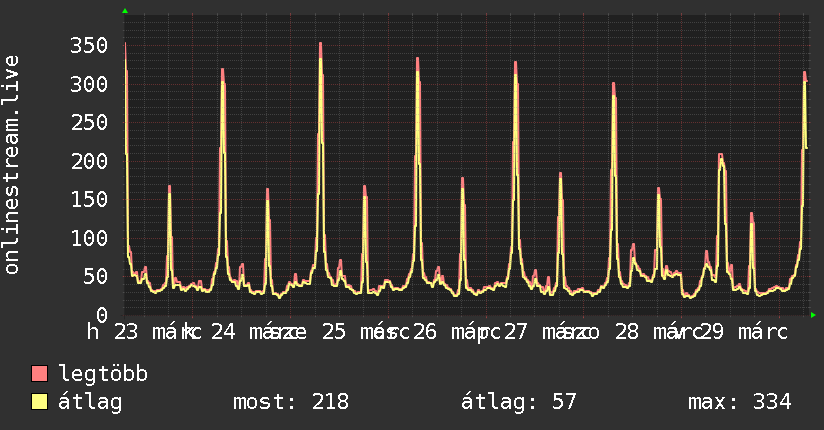
Task: Click the y-axis label 250
Action: pyautogui.click(x=89, y=122)
